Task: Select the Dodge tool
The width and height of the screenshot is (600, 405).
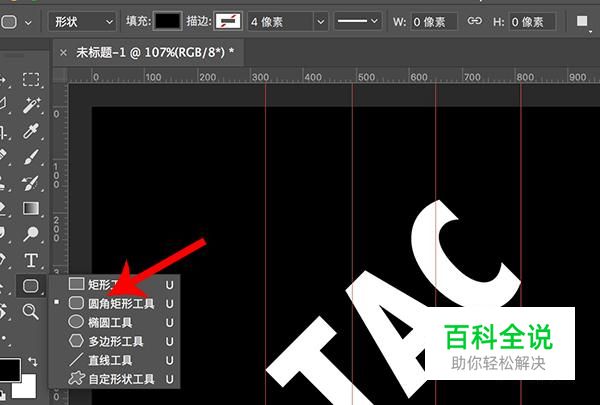Action: 31,234
